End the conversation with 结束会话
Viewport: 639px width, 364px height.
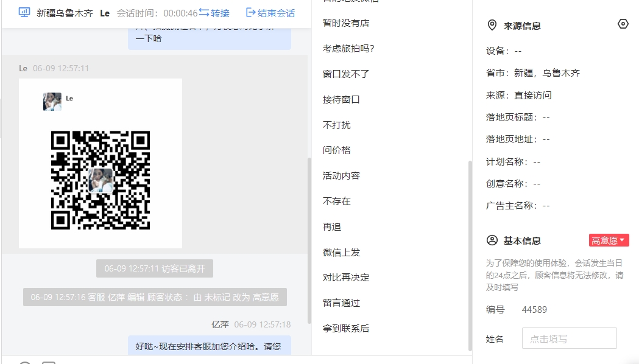270,13
